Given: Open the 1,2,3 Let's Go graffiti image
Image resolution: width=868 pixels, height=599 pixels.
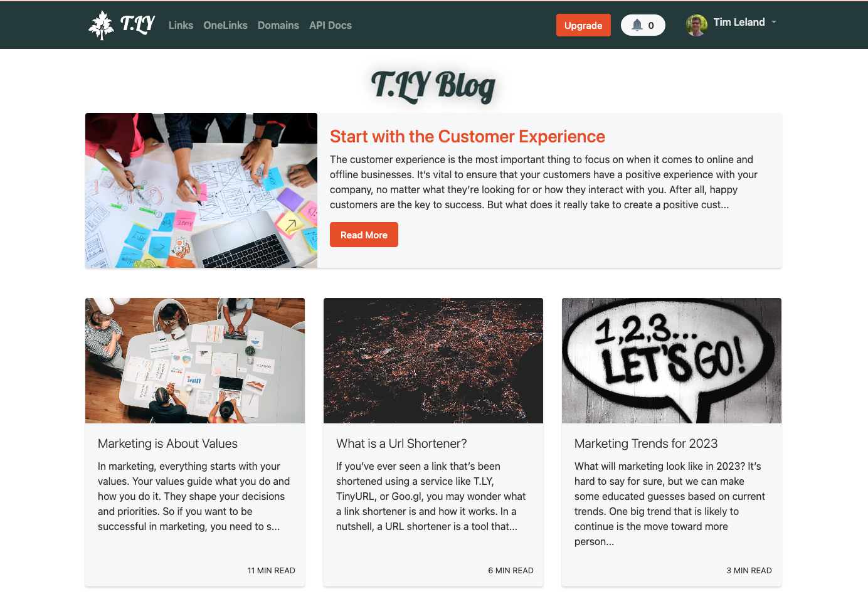Looking at the screenshot, I should click(x=672, y=361).
